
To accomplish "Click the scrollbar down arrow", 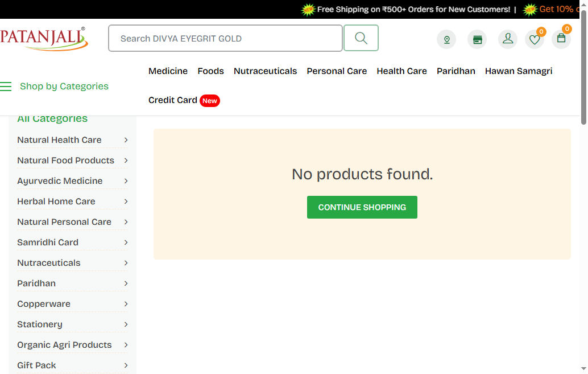I will pyautogui.click(x=583, y=369).
